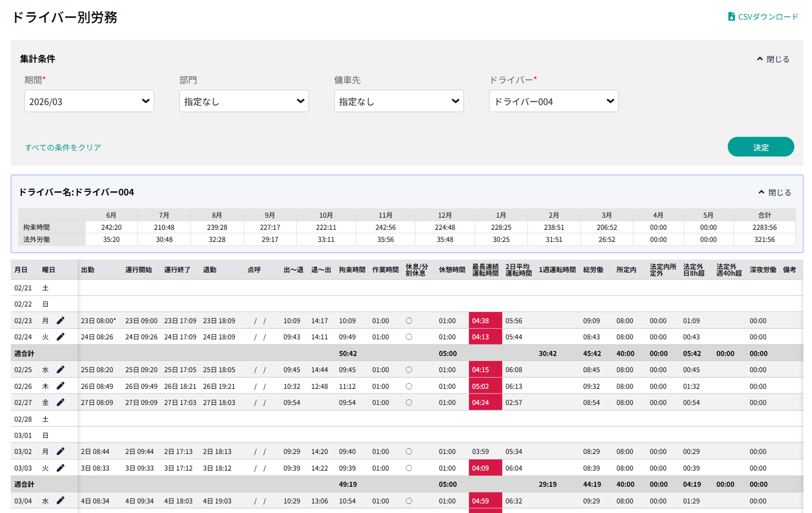Click the CSV download file icon
812x513 pixels.
tap(731, 17)
